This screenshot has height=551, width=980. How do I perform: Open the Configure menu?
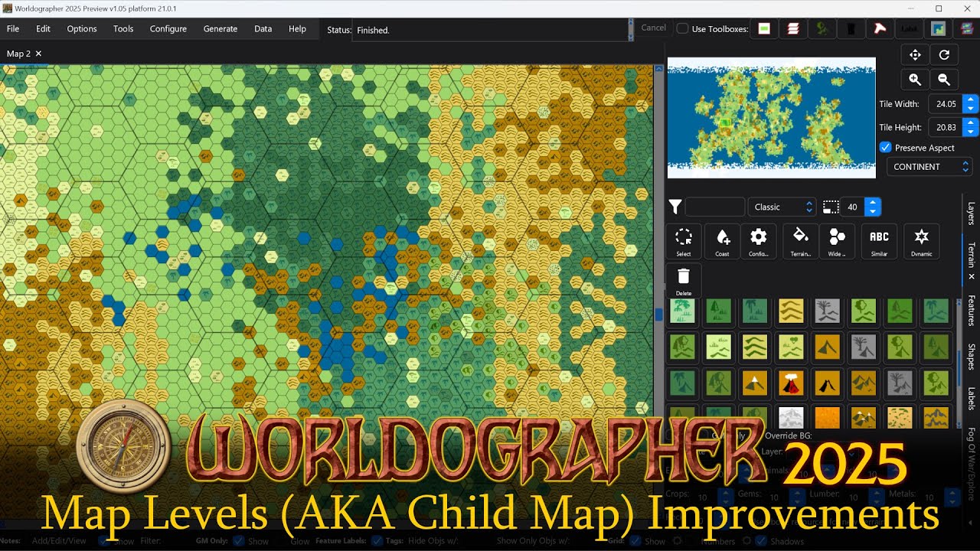click(168, 29)
